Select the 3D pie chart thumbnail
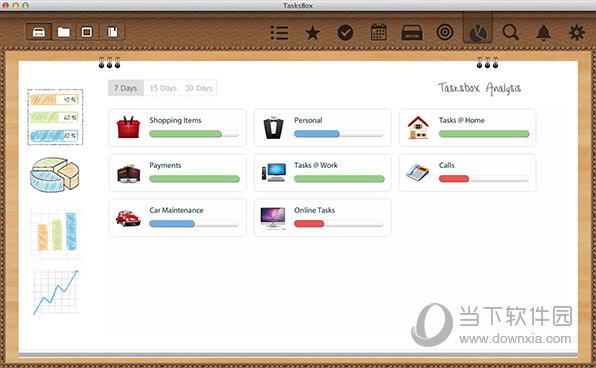The width and height of the screenshot is (596, 368). (x=55, y=174)
